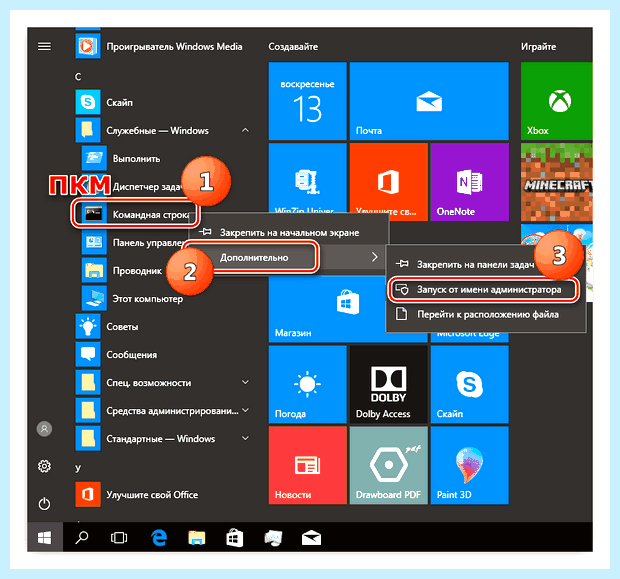Jump to letter У section header
This screenshot has width=620, height=579.
[78, 467]
